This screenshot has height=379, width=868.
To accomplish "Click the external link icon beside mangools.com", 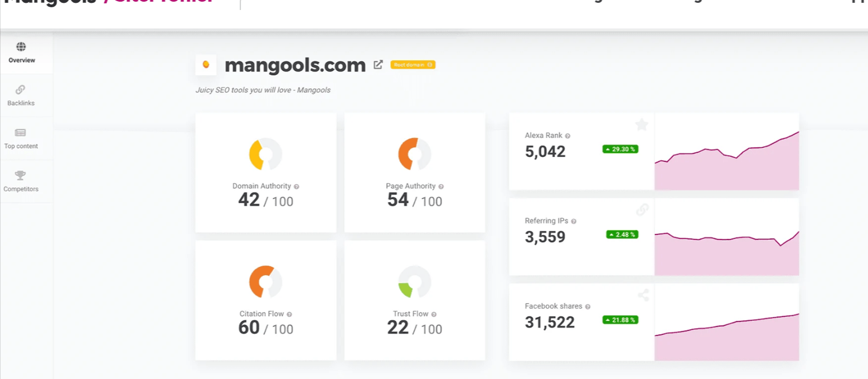I will coord(378,64).
